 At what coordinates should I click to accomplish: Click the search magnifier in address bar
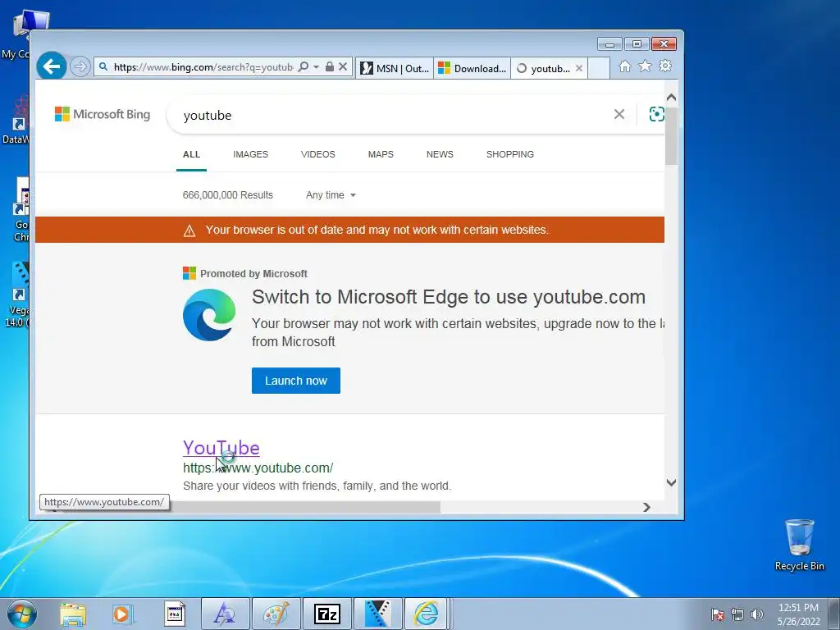point(304,67)
